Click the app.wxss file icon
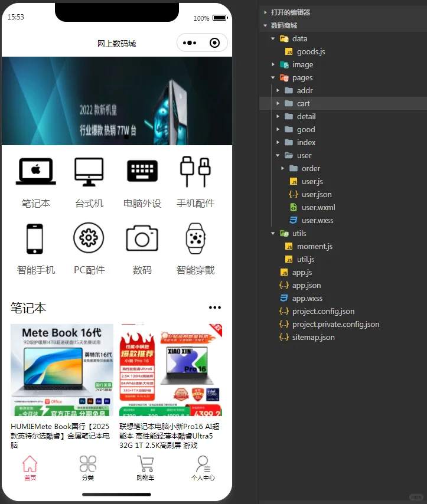427x504 pixels. click(284, 298)
